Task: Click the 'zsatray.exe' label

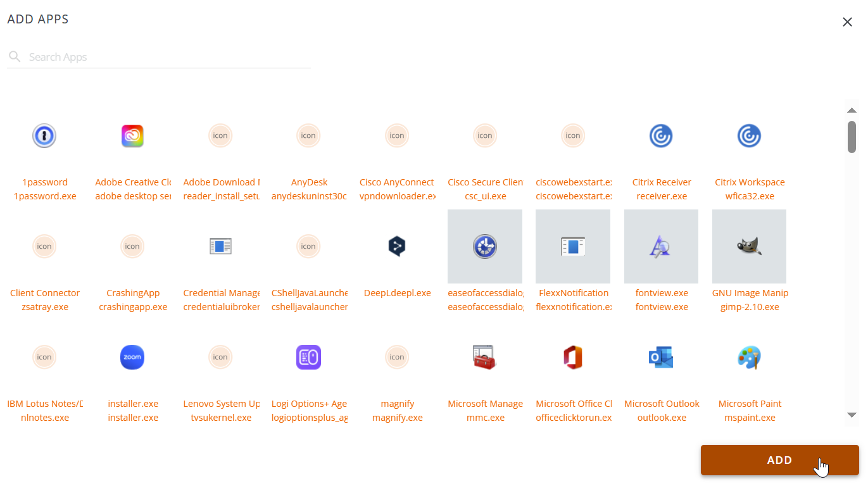Action: [x=44, y=307]
